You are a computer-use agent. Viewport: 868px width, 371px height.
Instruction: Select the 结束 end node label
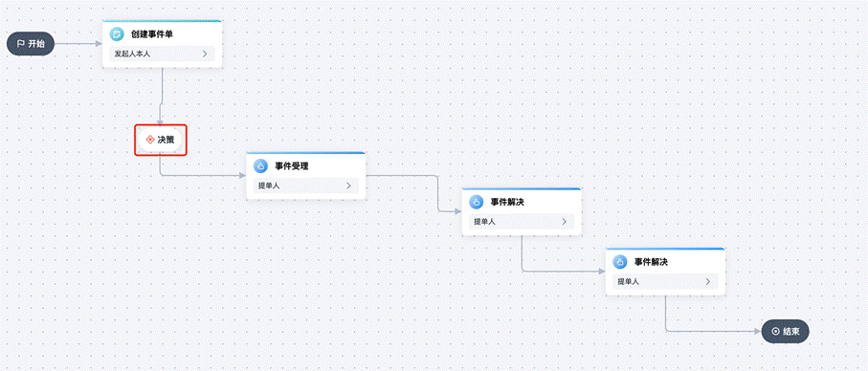pos(791,331)
